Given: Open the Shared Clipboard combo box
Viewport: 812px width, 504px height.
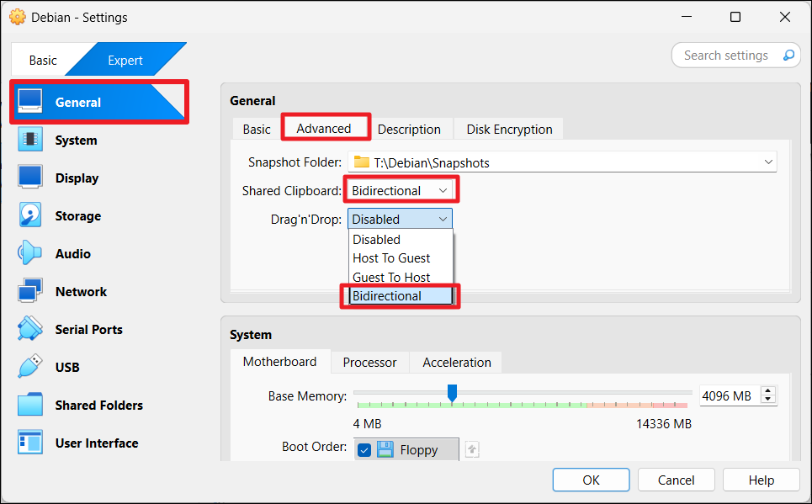Looking at the screenshot, I should click(x=400, y=190).
